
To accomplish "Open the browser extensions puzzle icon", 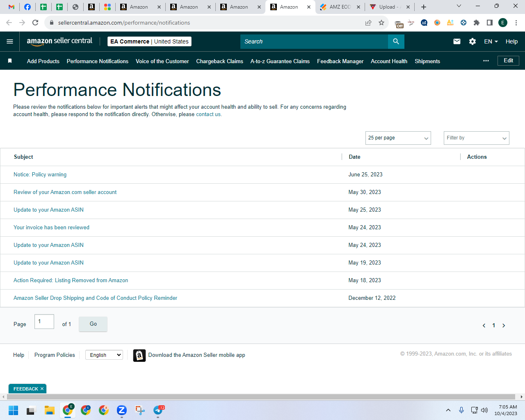I will coord(477,23).
